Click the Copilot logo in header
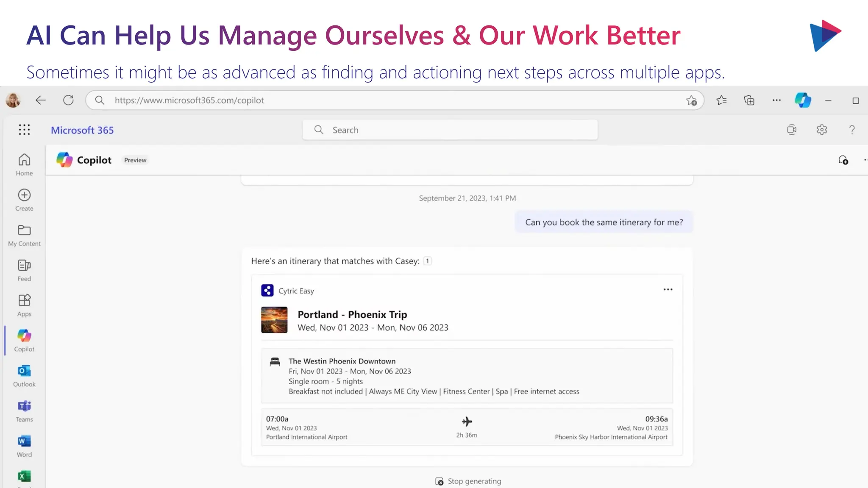The width and height of the screenshot is (868, 488). [x=64, y=160]
